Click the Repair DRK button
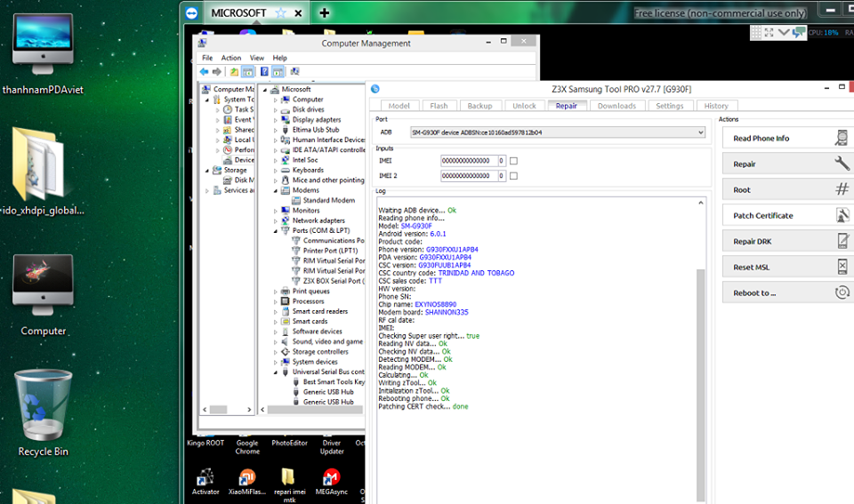The height and width of the screenshot is (504, 854). tap(787, 241)
